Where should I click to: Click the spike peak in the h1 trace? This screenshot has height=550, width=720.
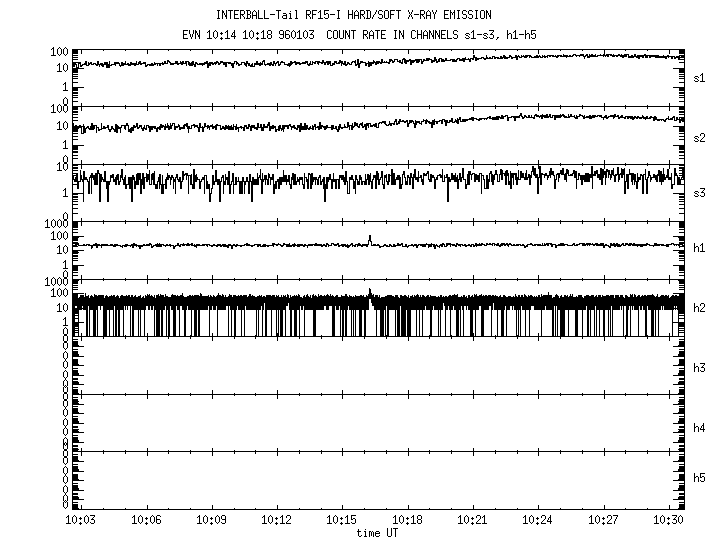pyautogui.click(x=370, y=237)
